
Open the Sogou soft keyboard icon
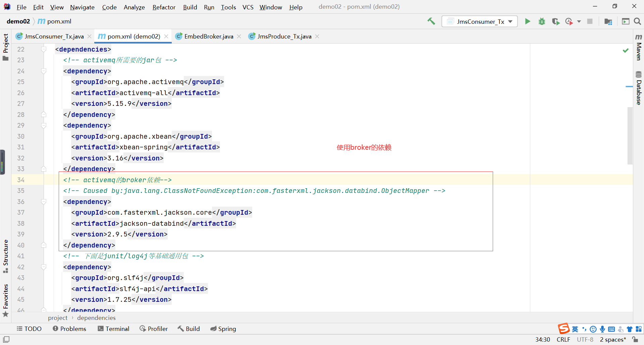tap(611, 329)
